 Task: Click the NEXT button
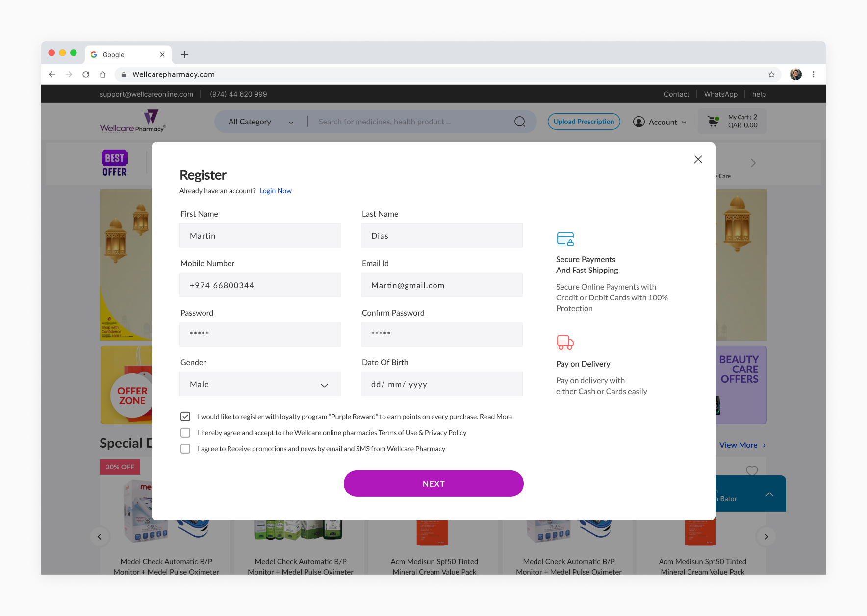coord(433,483)
